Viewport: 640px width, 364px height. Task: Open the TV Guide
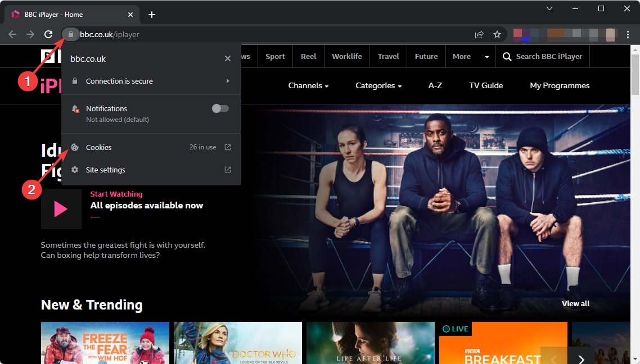pos(486,85)
